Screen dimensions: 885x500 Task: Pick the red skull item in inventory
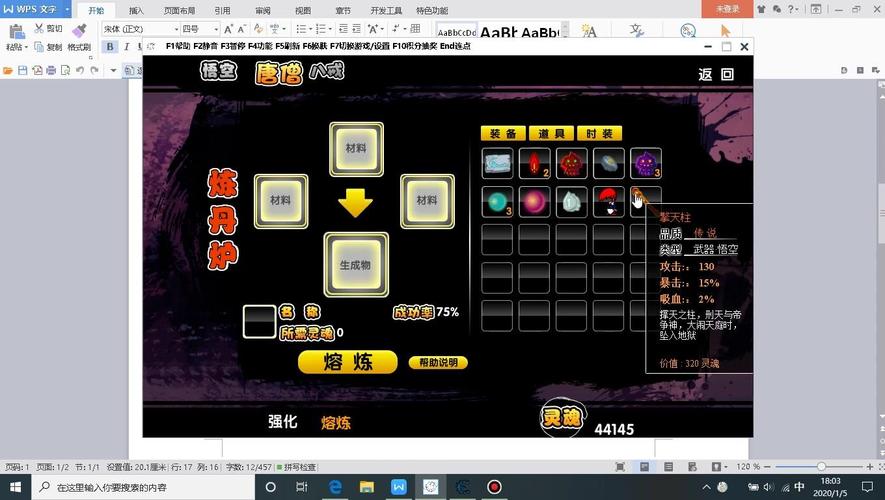click(x=571, y=163)
